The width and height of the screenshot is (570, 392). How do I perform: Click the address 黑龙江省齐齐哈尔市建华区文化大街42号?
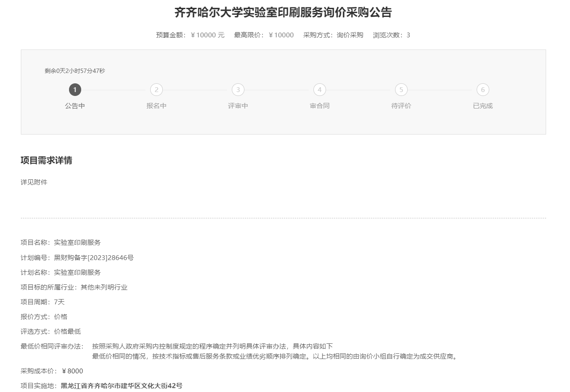tap(122, 385)
